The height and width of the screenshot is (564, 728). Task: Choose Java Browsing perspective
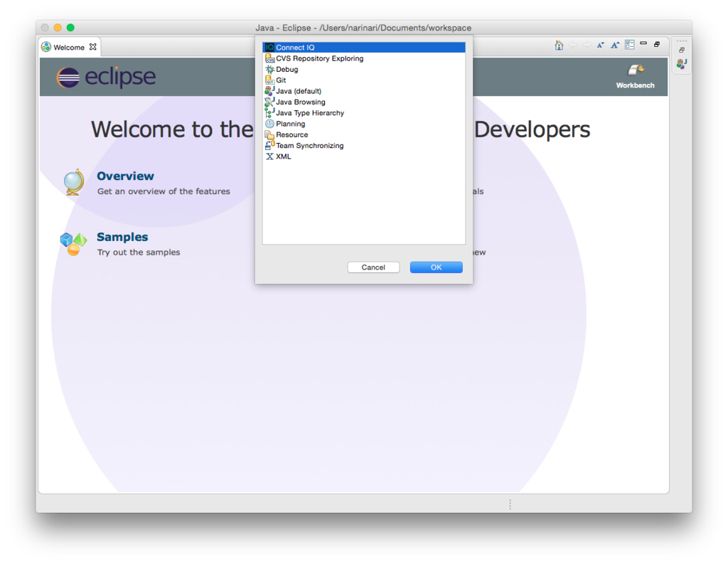click(x=363, y=102)
